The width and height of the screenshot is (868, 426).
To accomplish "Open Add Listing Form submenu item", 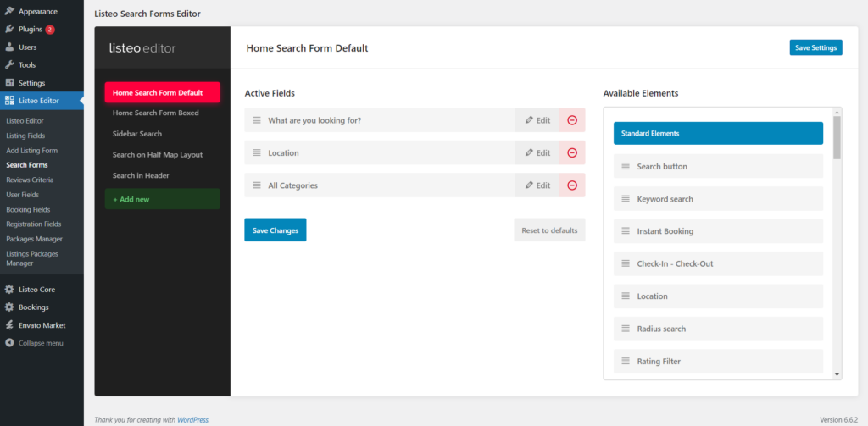I will click(x=31, y=151).
